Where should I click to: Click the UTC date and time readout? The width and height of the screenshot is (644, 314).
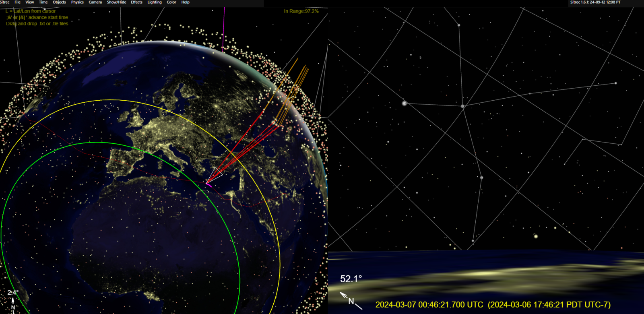pyautogui.click(x=429, y=305)
